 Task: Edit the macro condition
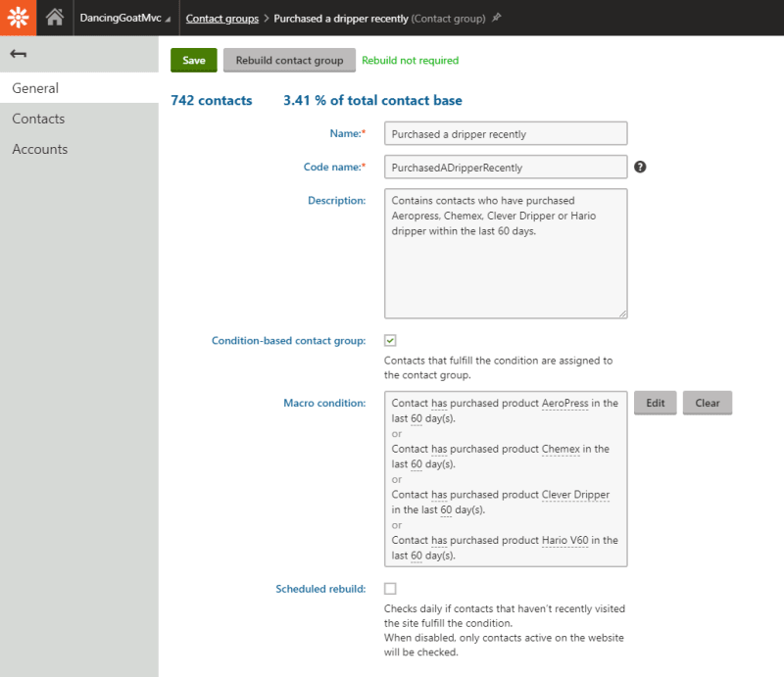click(x=655, y=403)
